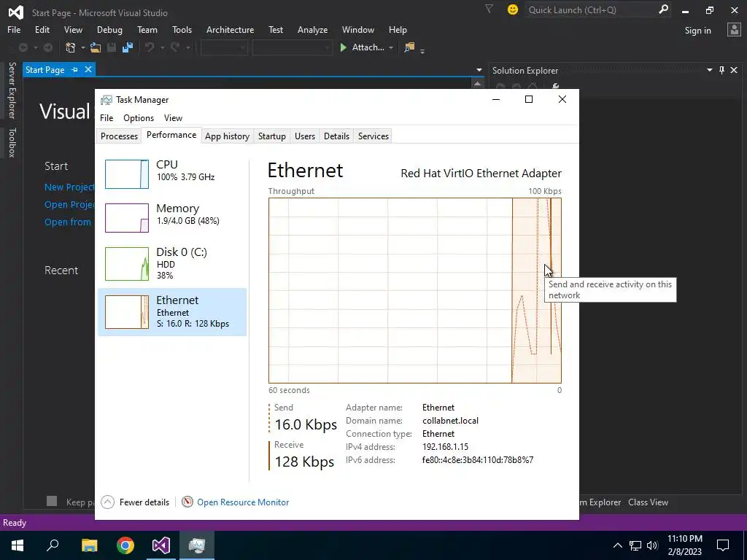The height and width of the screenshot is (560, 747).
Task: Open Solution Explorer window position dropdown
Action: click(x=709, y=70)
